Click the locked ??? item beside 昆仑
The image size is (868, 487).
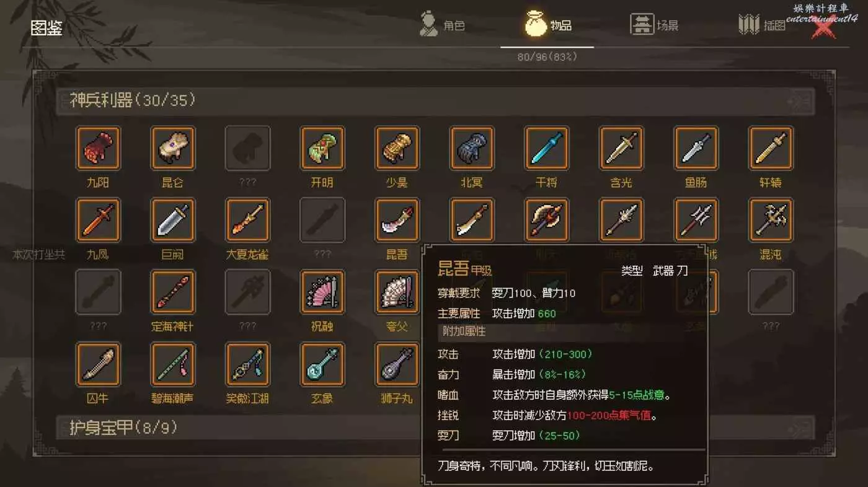(x=247, y=148)
